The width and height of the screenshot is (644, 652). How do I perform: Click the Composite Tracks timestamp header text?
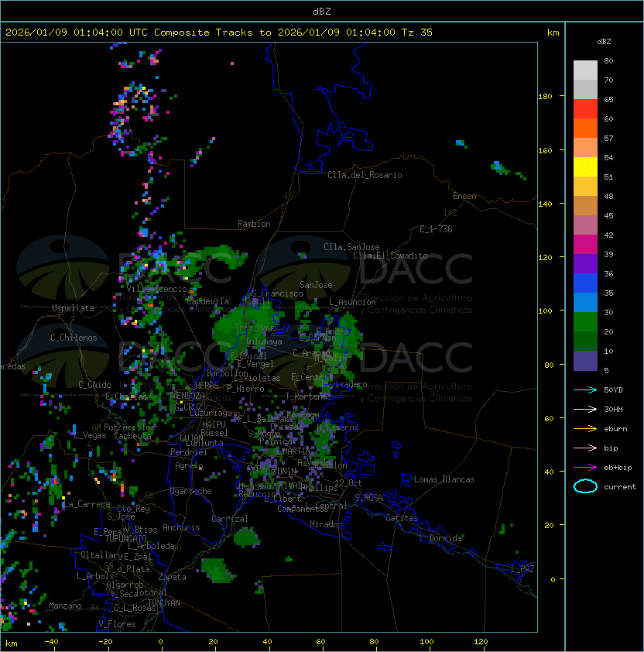coord(219,33)
